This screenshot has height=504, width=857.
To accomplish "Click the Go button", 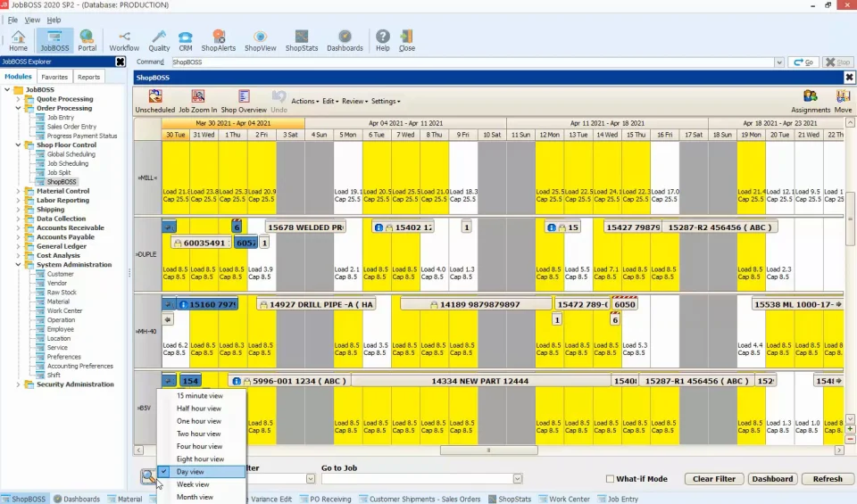I will coord(803,62).
